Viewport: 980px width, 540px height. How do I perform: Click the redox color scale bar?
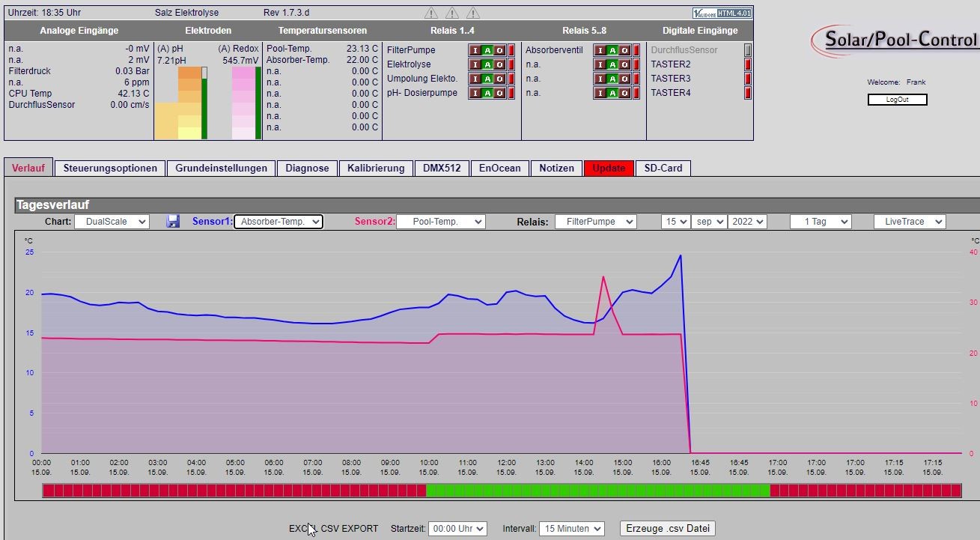click(x=243, y=103)
